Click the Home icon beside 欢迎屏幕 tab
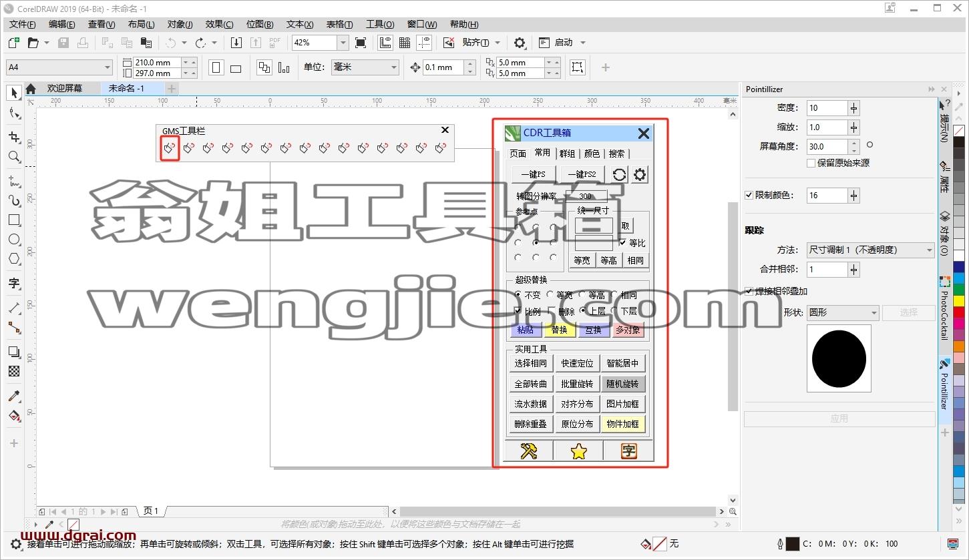This screenshot has width=969, height=560. point(31,88)
